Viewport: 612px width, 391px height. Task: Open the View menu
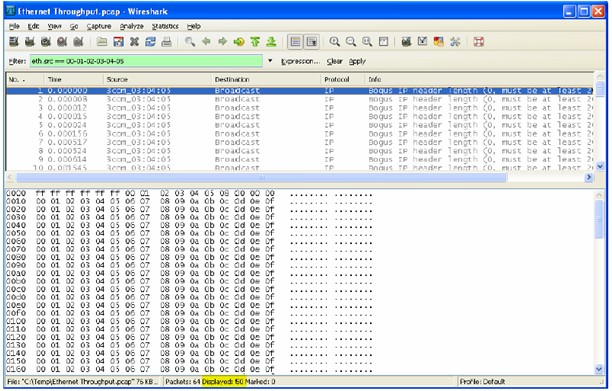pos(54,26)
